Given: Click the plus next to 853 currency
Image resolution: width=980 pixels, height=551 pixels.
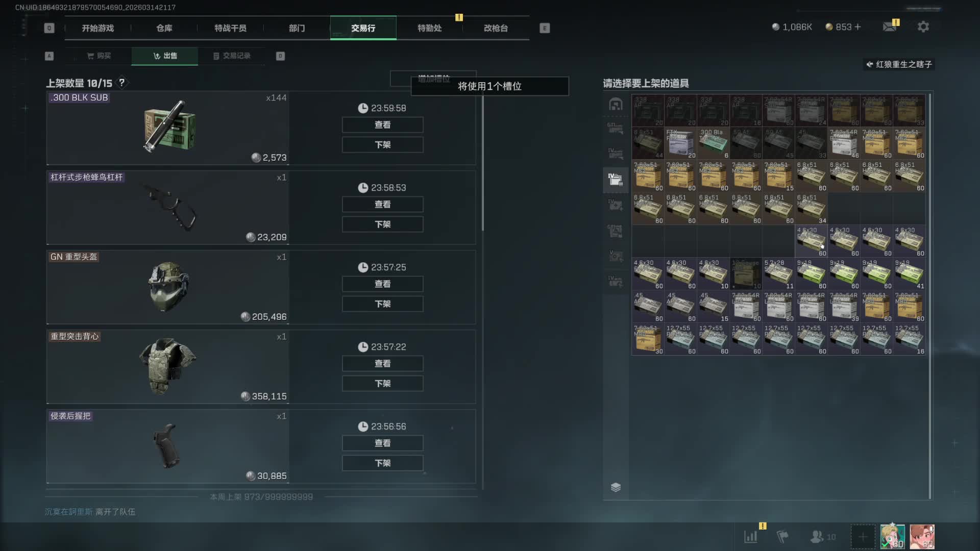Looking at the screenshot, I should point(857,27).
